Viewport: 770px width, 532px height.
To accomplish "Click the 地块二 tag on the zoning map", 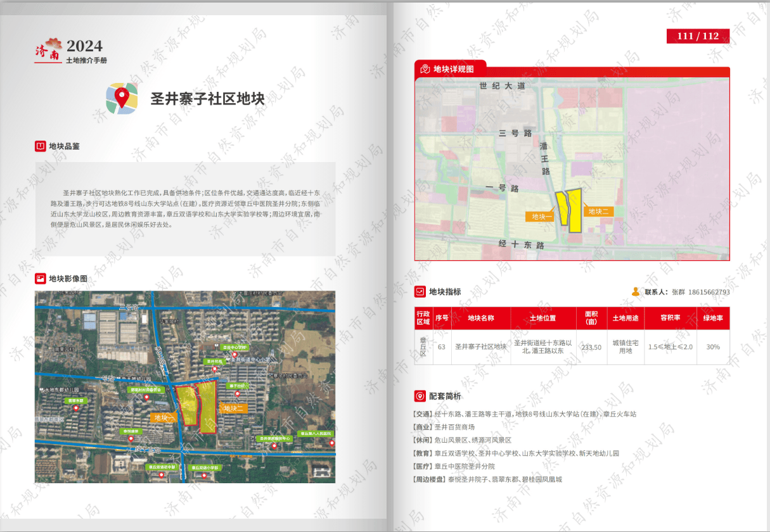I will click(599, 212).
